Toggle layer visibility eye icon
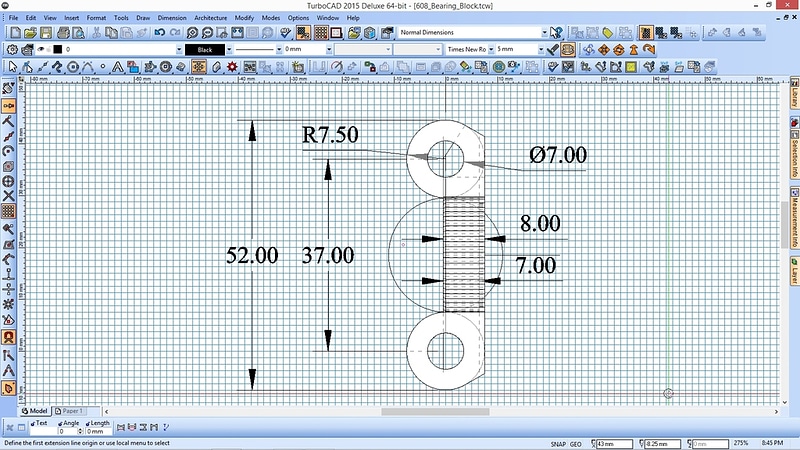Image resolution: width=800 pixels, height=450 pixels. coord(41,49)
